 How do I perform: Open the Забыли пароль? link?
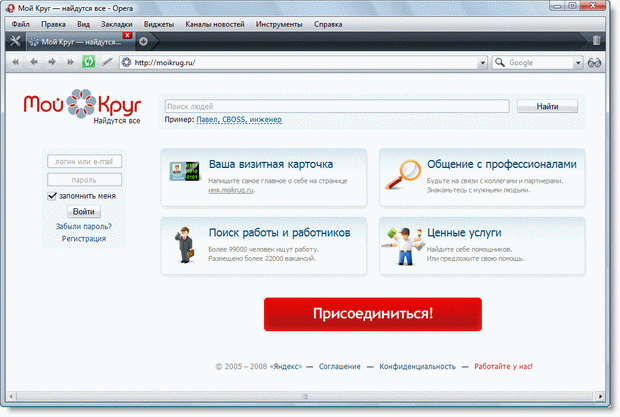[83, 226]
